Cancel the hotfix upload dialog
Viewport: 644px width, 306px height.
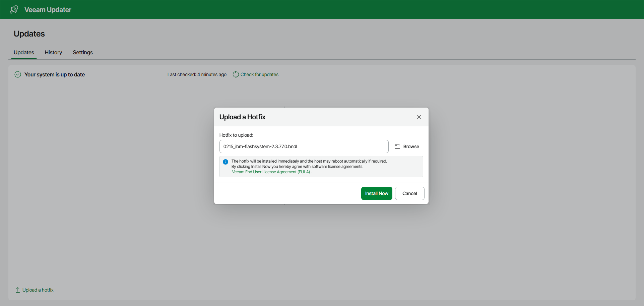409,193
